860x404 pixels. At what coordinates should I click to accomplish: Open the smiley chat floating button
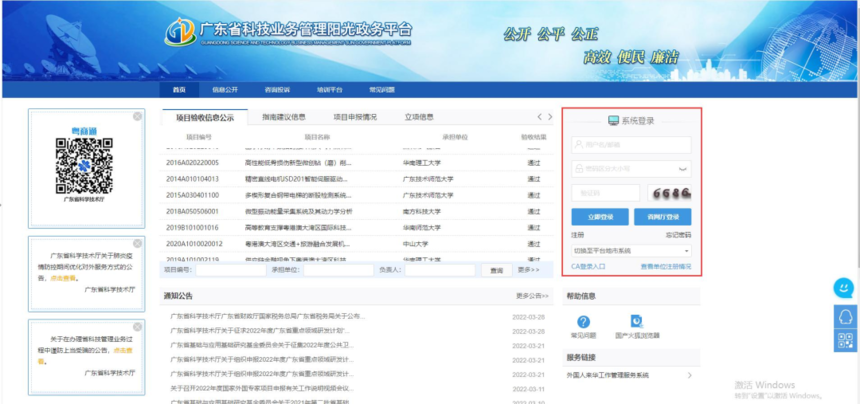(844, 288)
